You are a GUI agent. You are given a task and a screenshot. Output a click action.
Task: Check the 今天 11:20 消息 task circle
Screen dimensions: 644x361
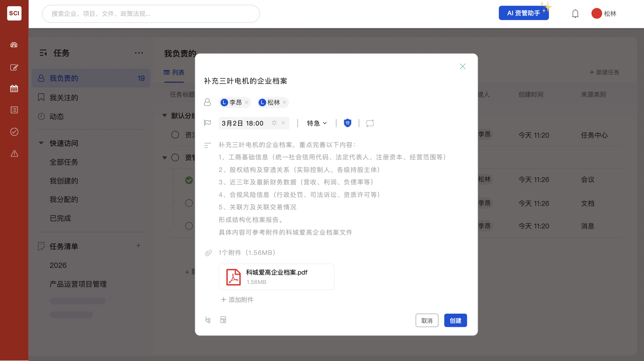pos(189,226)
